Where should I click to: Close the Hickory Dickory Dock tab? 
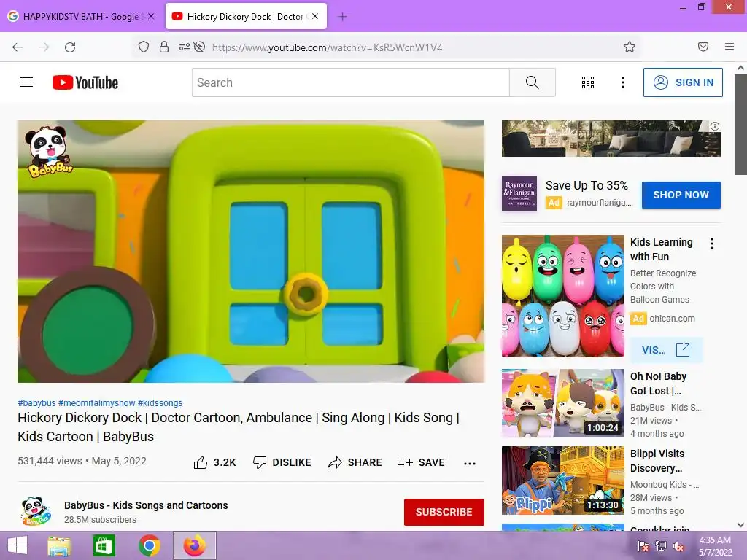[x=315, y=16]
